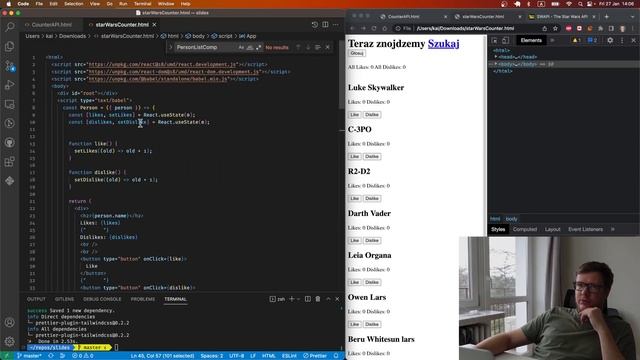This screenshot has height=360, width=640.
Task: Change indentation via Spaces: 2
Action: [211, 356]
